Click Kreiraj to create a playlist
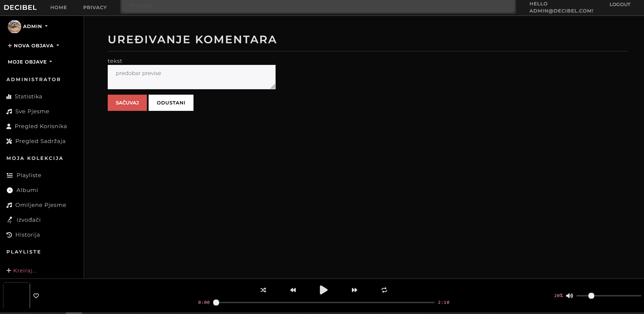Viewport: 644px width, 314px height. pyautogui.click(x=25, y=271)
